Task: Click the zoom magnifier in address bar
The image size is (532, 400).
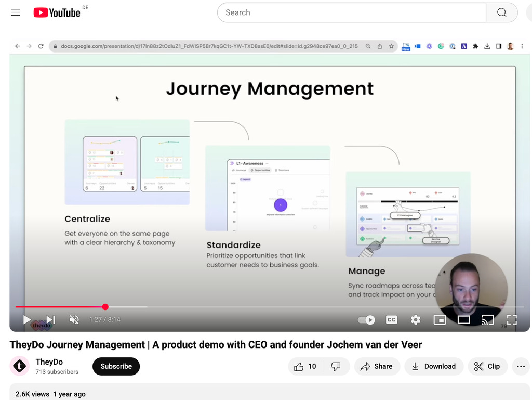Action: pyautogui.click(x=368, y=46)
